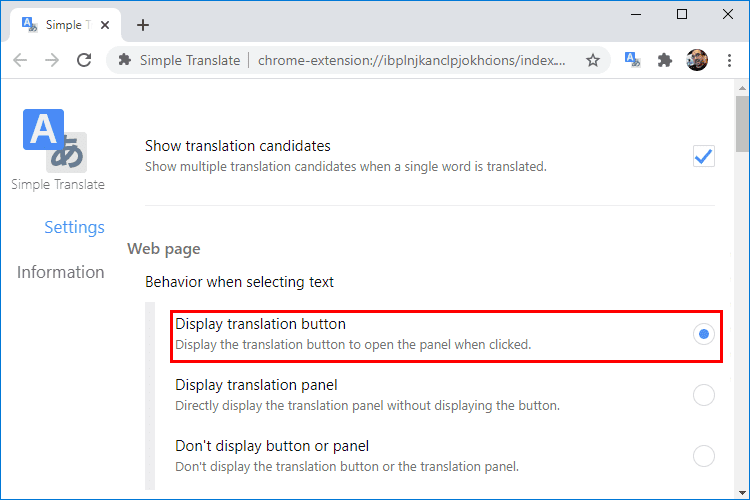Choose Don't display button or panel

pos(704,456)
